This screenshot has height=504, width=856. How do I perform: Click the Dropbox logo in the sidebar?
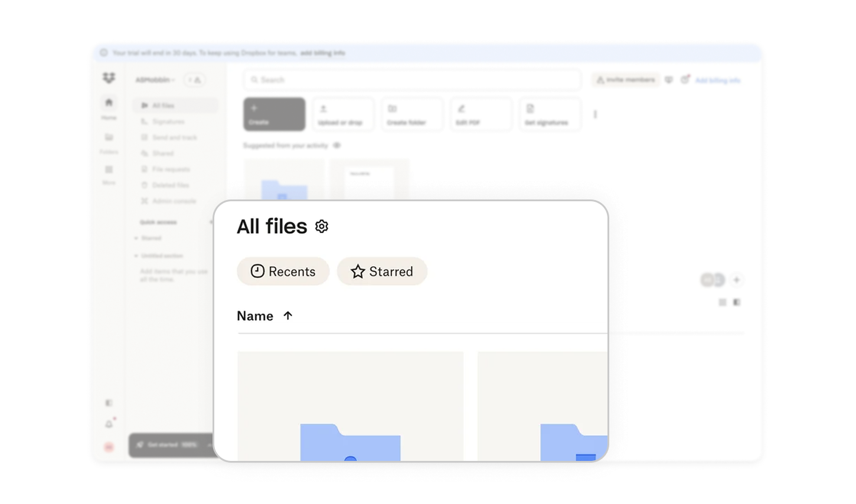[x=109, y=77]
